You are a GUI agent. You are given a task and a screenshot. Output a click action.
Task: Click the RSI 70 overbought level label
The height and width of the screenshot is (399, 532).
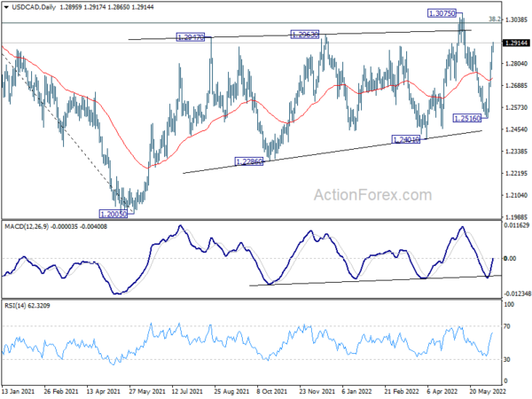pyautogui.click(x=507, y=326)
